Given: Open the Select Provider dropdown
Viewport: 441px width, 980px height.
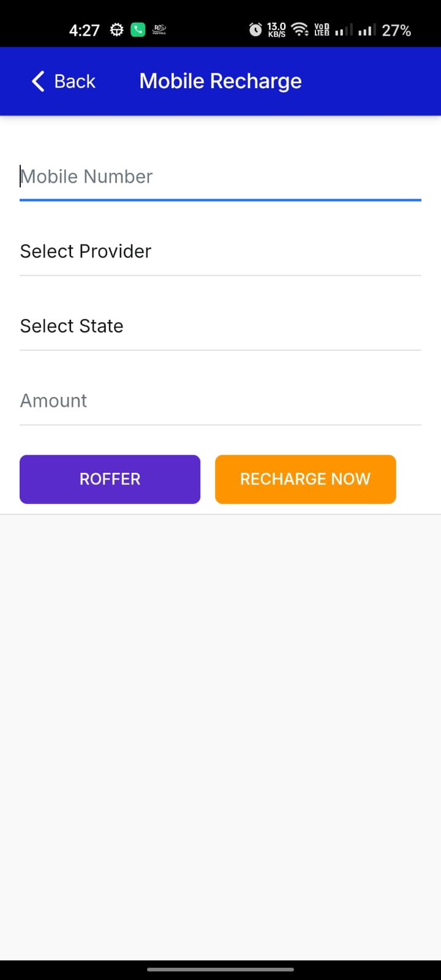Looking at the screenshot, I should pos(221,252).
